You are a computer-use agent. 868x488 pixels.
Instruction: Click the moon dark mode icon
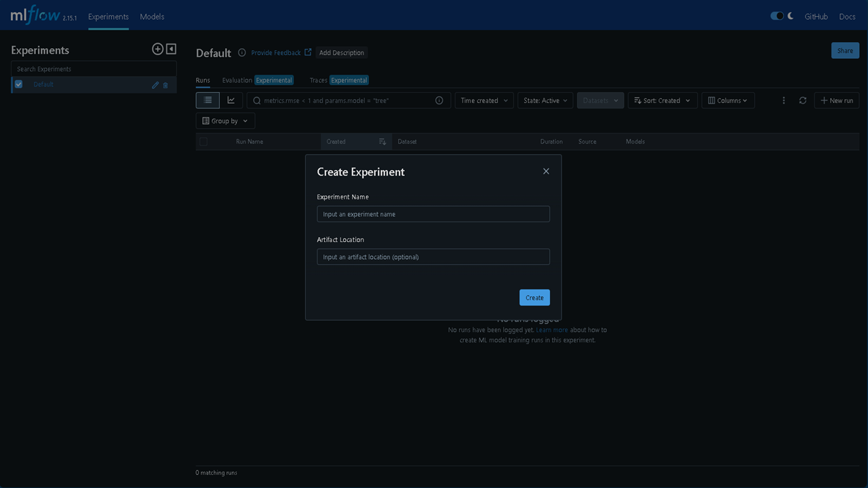[791, 16]
